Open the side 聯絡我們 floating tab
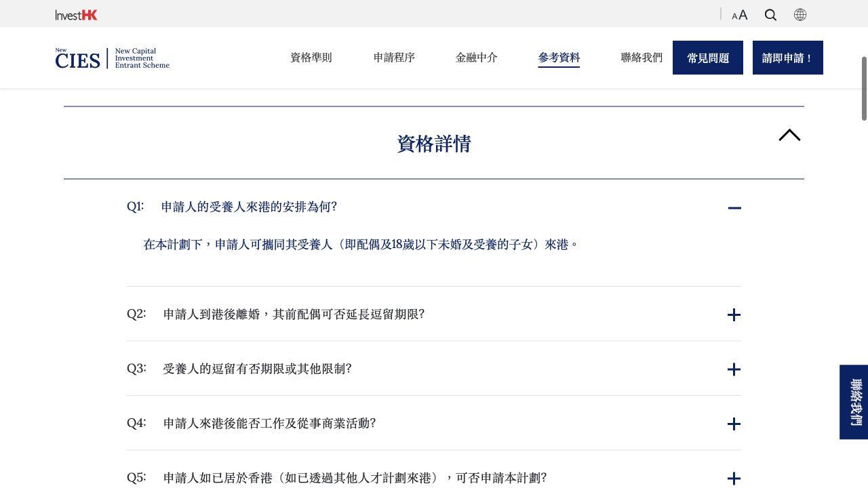The image size is (868, 488). click(854, 402)
